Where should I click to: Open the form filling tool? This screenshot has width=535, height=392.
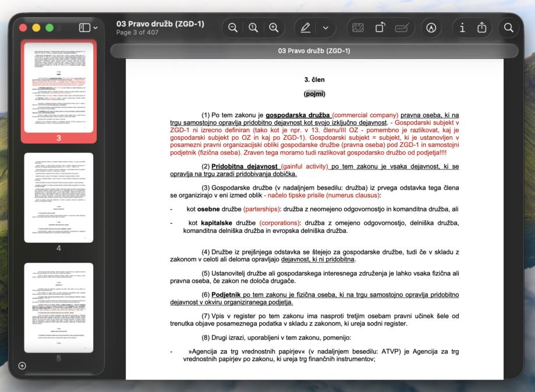[402, 27]
